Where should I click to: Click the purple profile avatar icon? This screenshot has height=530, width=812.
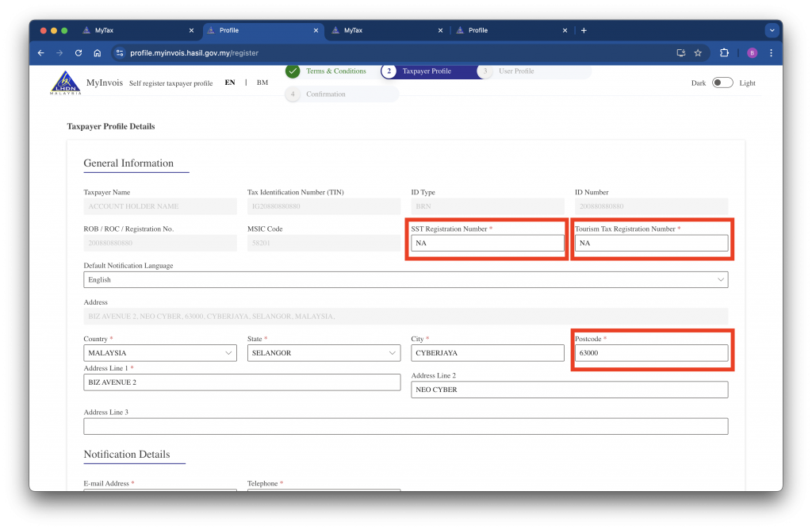click(752, 53)
